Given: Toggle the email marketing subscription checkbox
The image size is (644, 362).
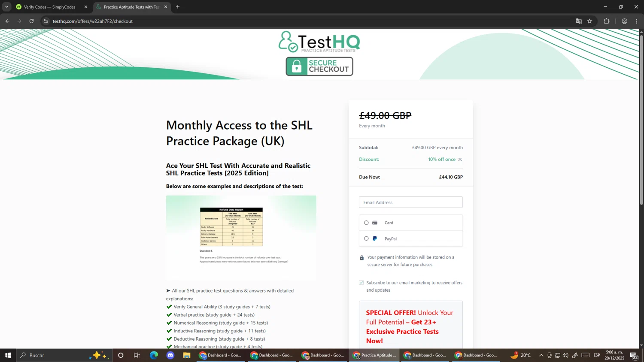Looking at the screenshot, I should click(x=361, y=283).
